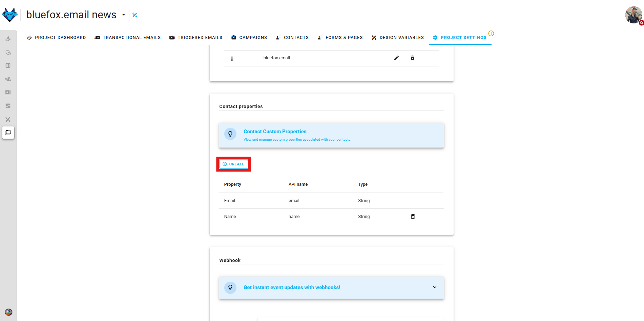
Task: Click the 'bluefox.email' row text
Action: (x=277, y=58)
